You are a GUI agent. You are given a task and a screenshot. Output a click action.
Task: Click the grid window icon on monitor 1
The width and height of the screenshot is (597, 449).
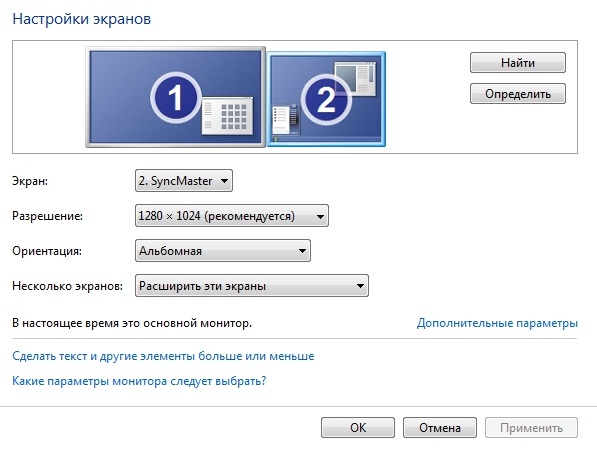pyautogui.click(x=227, y=116)
